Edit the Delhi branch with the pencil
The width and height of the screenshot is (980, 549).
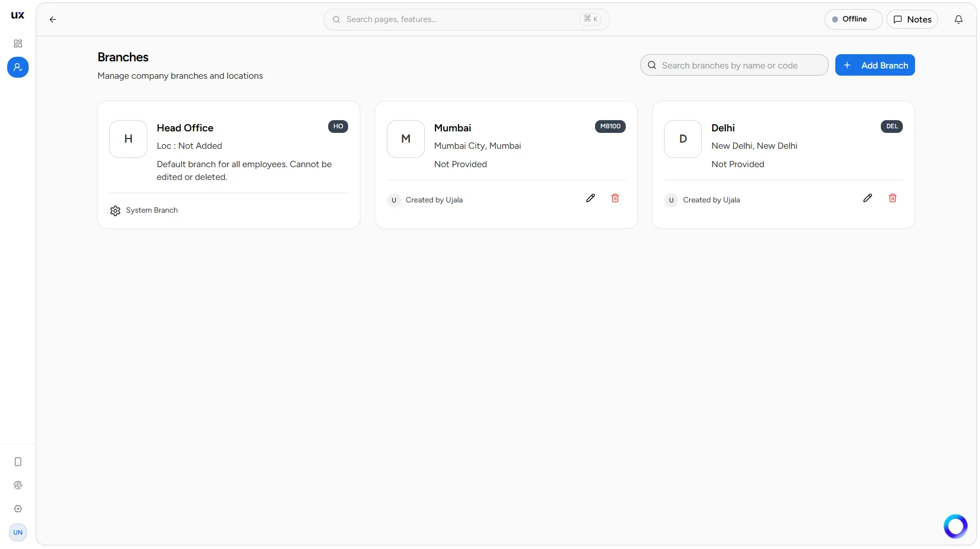868,198
